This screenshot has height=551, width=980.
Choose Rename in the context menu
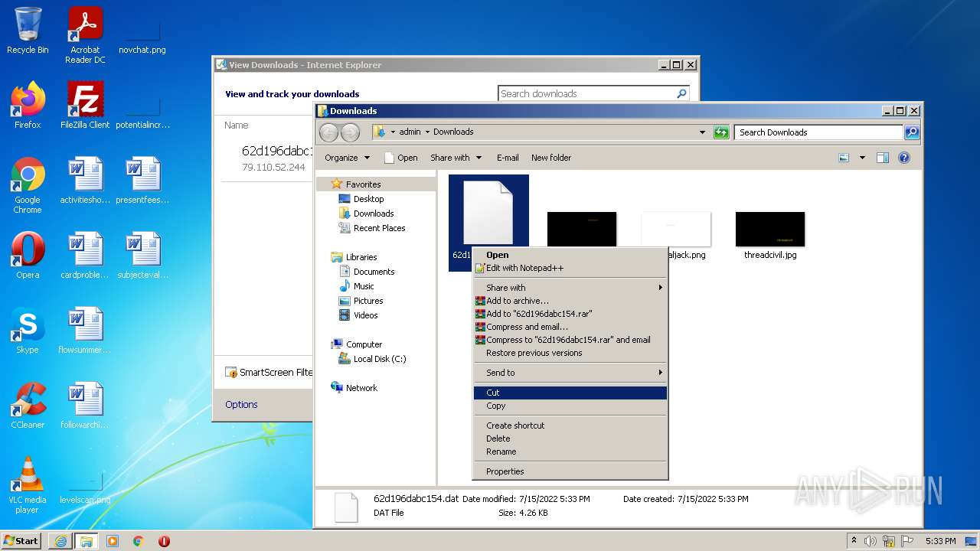coord(570,452)
